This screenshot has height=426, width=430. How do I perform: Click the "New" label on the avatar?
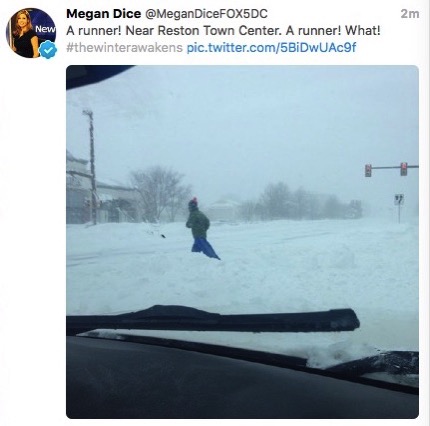[x=45, y=29]
